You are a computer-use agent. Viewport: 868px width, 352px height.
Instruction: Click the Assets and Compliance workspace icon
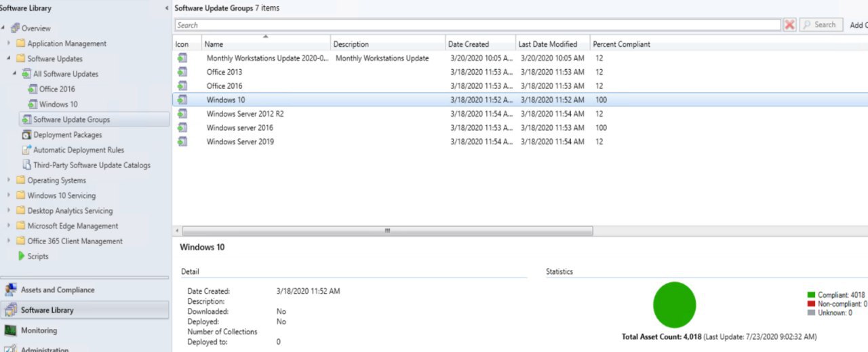click(x=10, y=290)
